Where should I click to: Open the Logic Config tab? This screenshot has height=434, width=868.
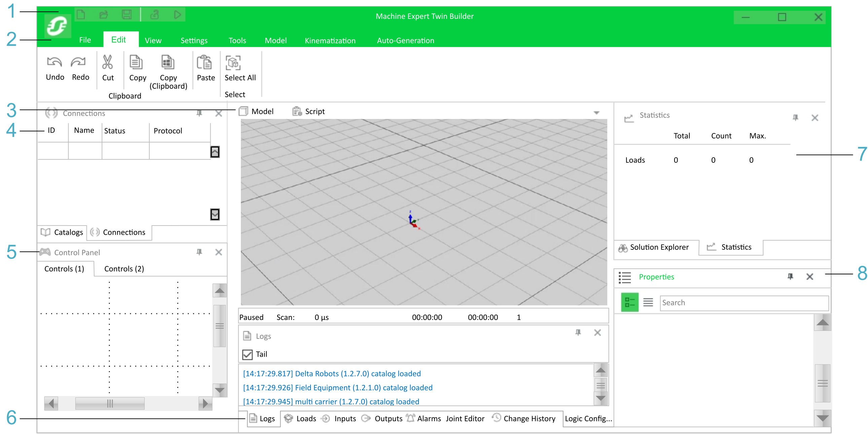click(588, 419)
